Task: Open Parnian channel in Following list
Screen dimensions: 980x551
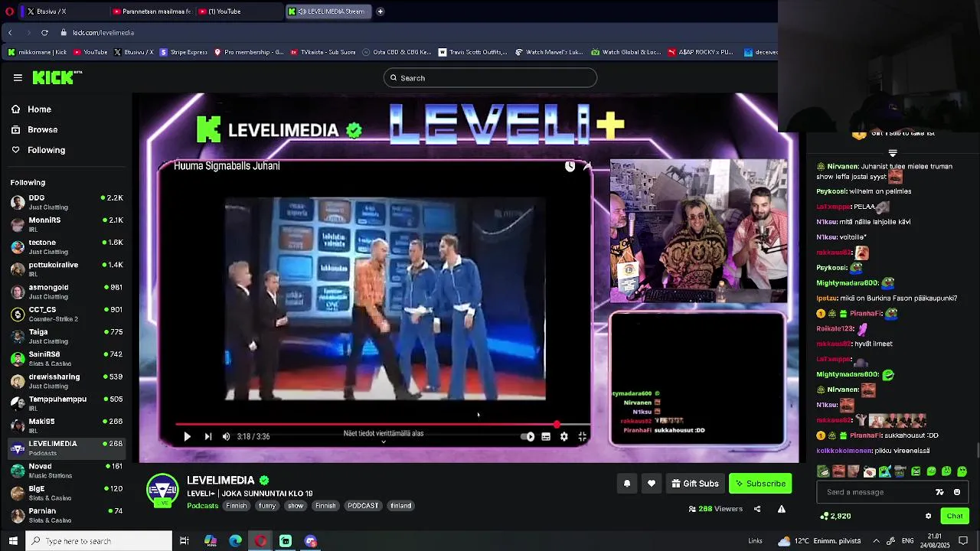Action: pyautogui.click(x=67, y=515)
